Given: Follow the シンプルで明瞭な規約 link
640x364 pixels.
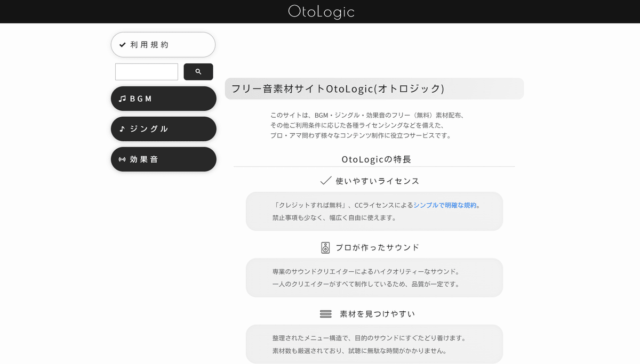Looking at the screenshot, I should tap(445, 205).
